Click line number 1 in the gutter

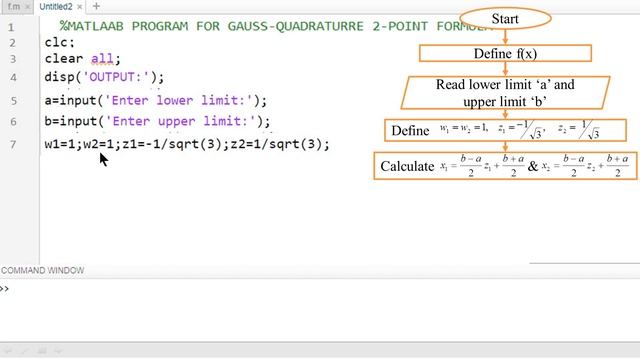pyautogui.click(x=11, y=28)
